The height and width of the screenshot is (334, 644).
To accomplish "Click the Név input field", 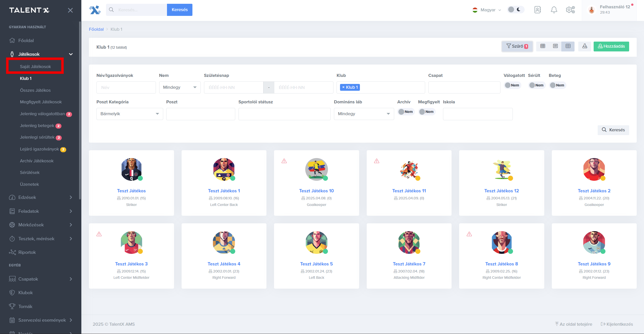I will (126, 87).
